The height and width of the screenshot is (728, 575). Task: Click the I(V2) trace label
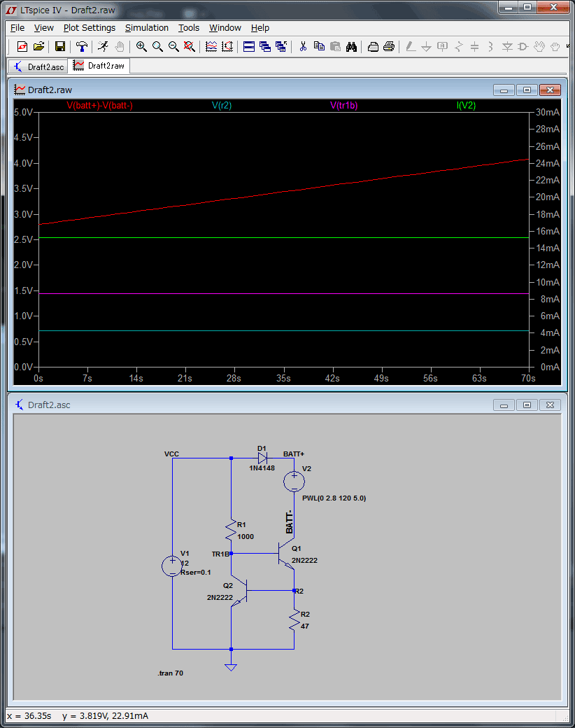[x=467, y=106]
